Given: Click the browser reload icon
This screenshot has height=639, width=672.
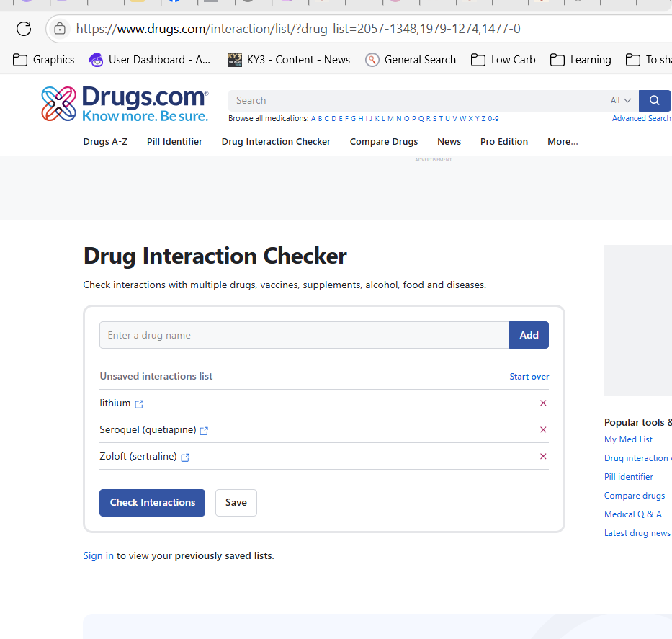Looking at the screenshot, I should pyautogui.click(x=24, y=29).
